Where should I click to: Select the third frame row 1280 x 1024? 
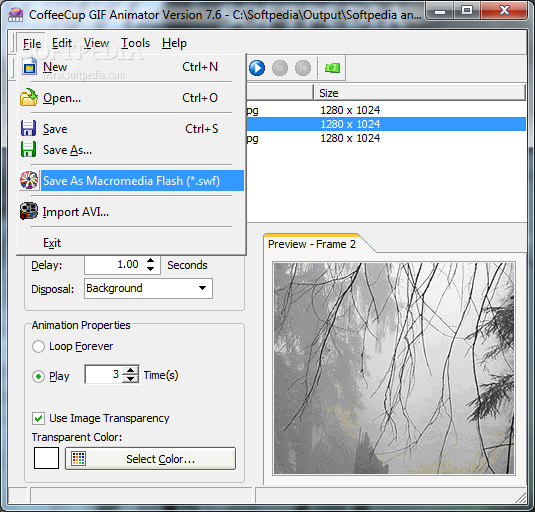tap(386, 138)
